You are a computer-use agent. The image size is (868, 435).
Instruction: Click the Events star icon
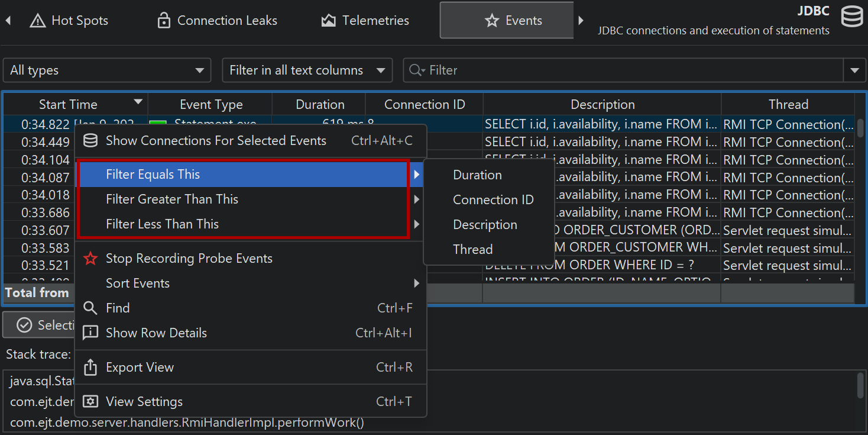[491, 21]
